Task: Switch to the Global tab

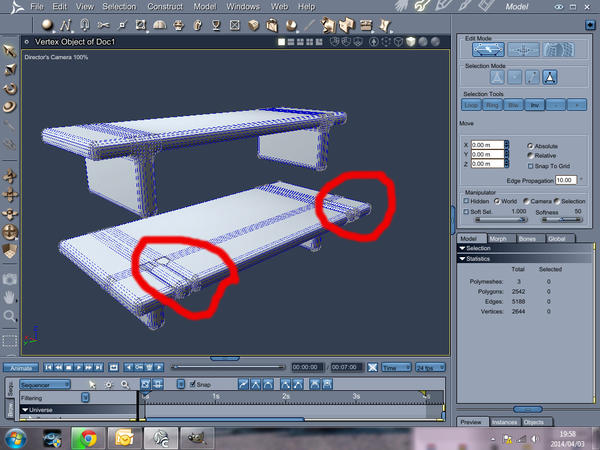Action: [556, 238]
